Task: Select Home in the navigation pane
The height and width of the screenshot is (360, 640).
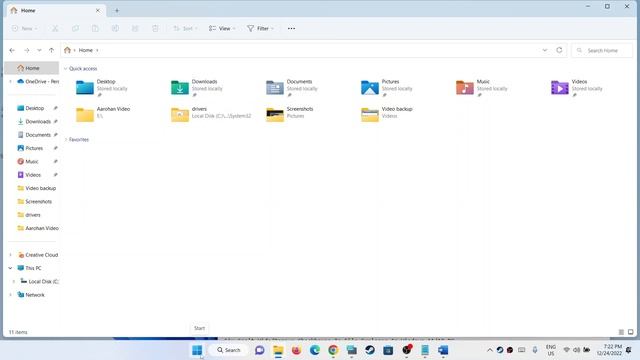Action: tap(32, 68)
